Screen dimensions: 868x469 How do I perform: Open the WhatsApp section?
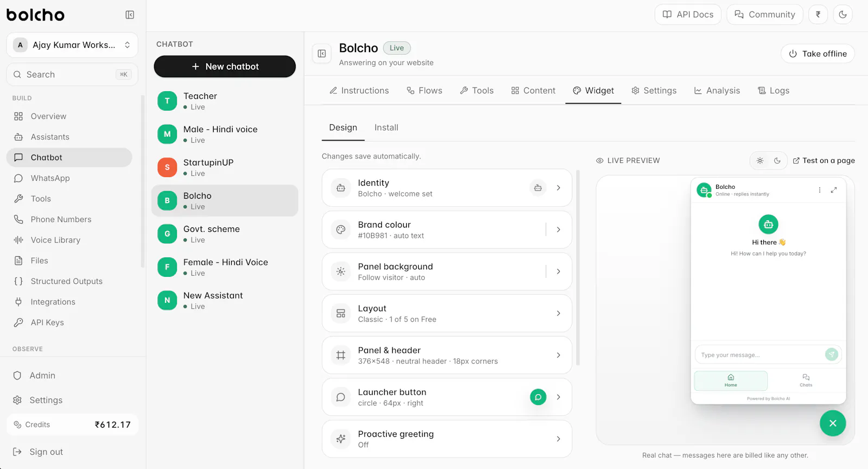69,178
